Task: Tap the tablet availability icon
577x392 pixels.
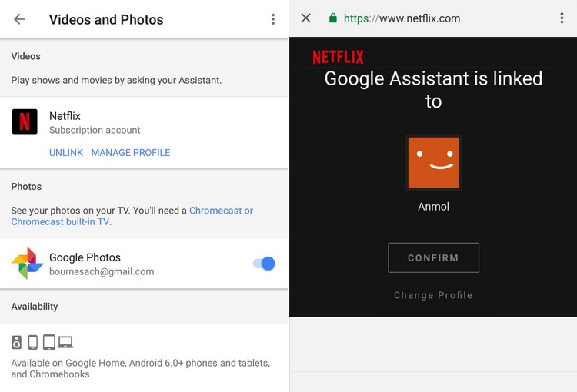Action: tap(49, 342)
